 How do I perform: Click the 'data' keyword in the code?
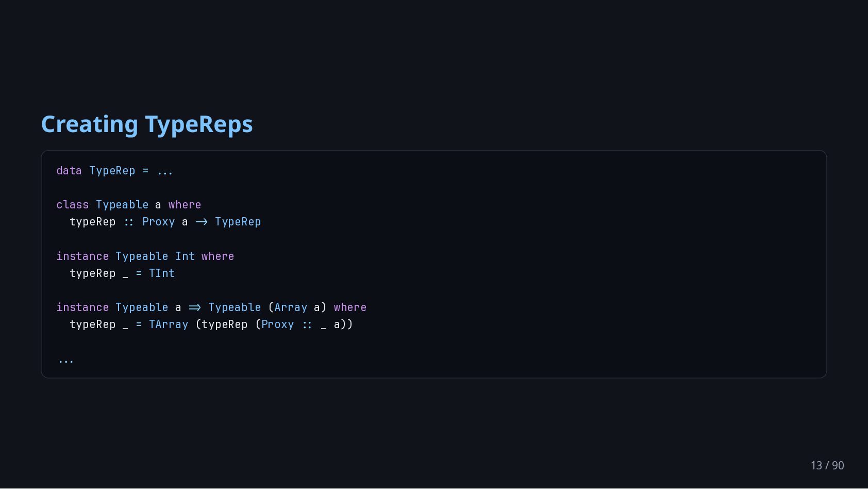(x=69, y=171)
